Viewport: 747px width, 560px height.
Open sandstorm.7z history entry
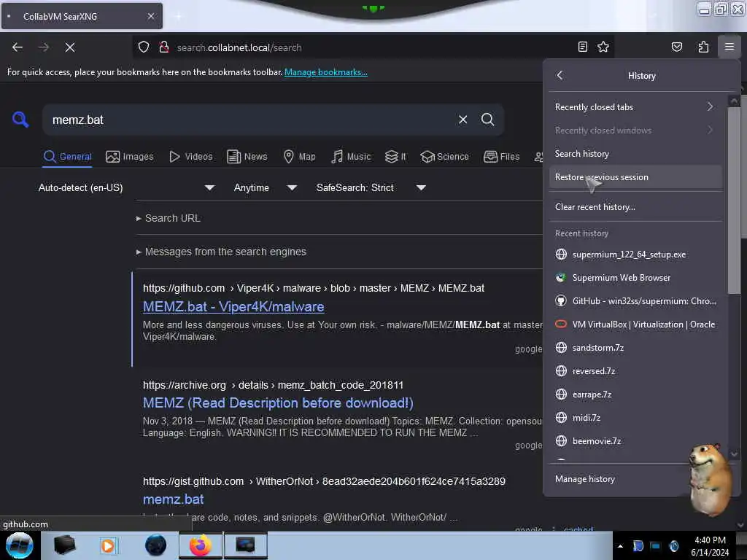635,348
